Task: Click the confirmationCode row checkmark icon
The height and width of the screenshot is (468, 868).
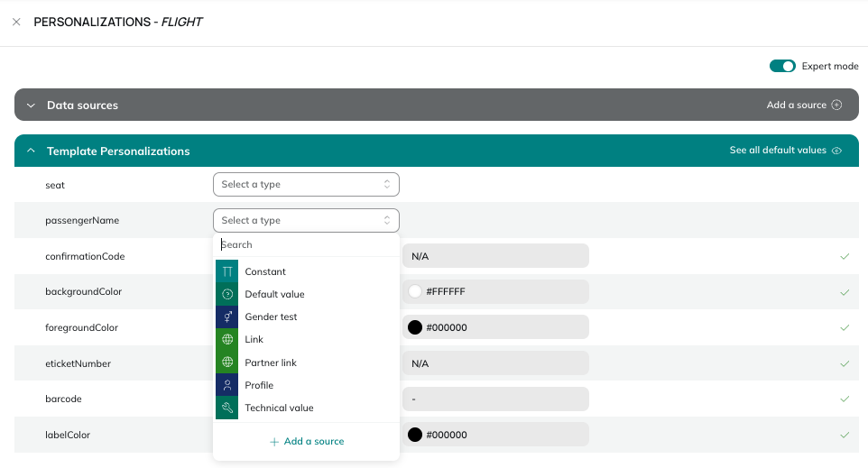Action: [845, 256]
